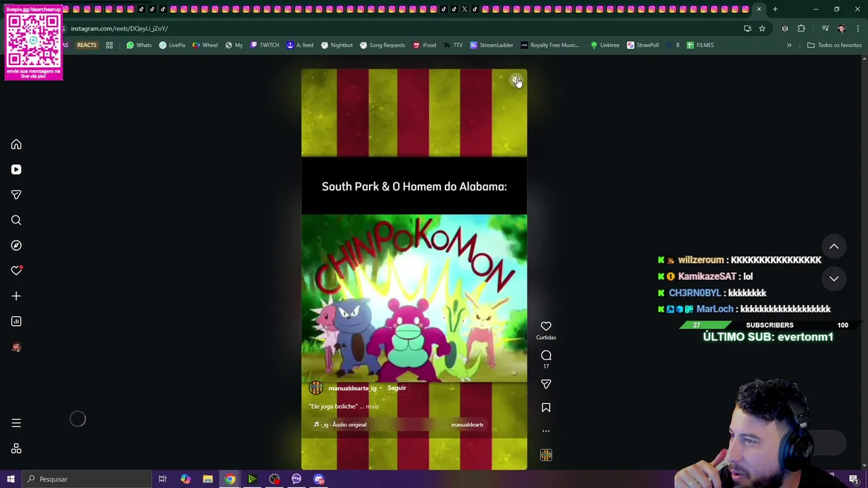Open the reel's three-dot options
Viewport: 868px width, 488px height.
point(546,431)
